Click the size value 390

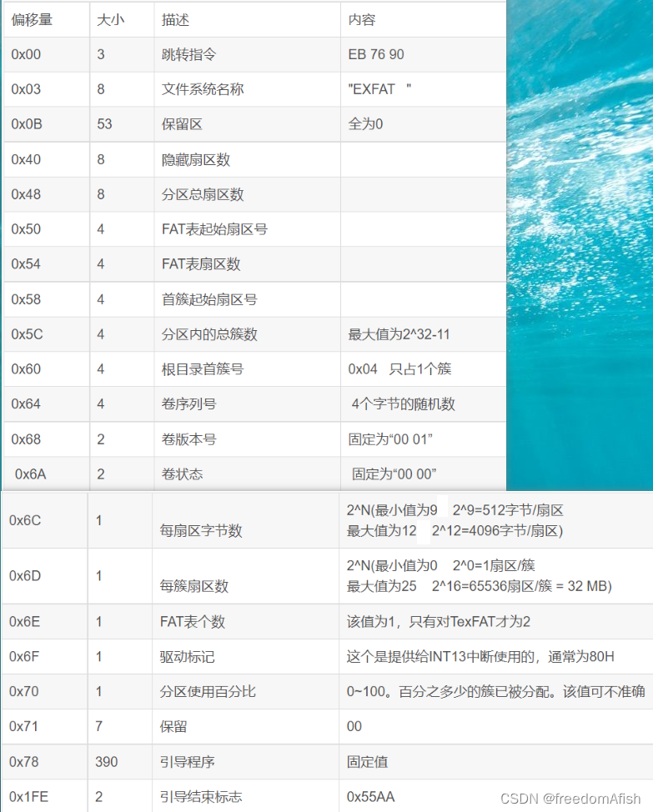tap(107, 762)
